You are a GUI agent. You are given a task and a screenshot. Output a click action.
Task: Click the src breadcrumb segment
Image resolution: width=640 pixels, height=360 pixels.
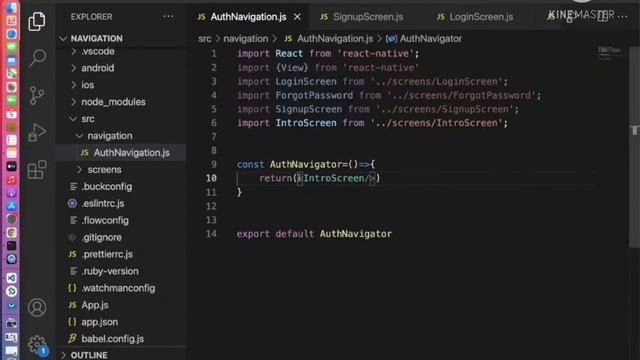tap(204, 39)
